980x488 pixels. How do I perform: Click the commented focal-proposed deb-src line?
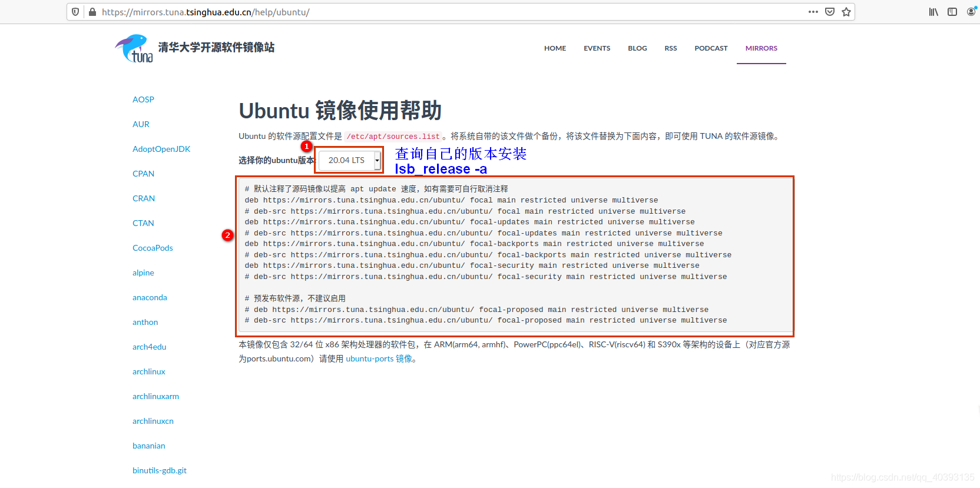[486, 320]
